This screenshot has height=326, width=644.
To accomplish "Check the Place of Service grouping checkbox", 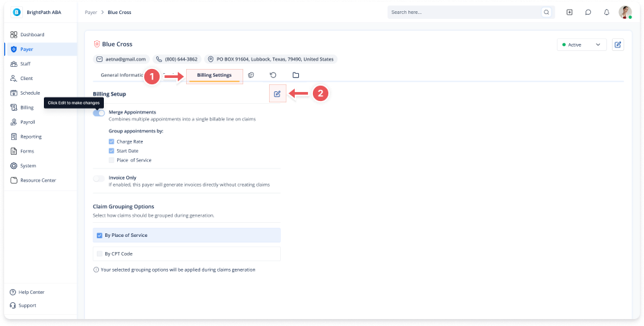I will [112, 160].
